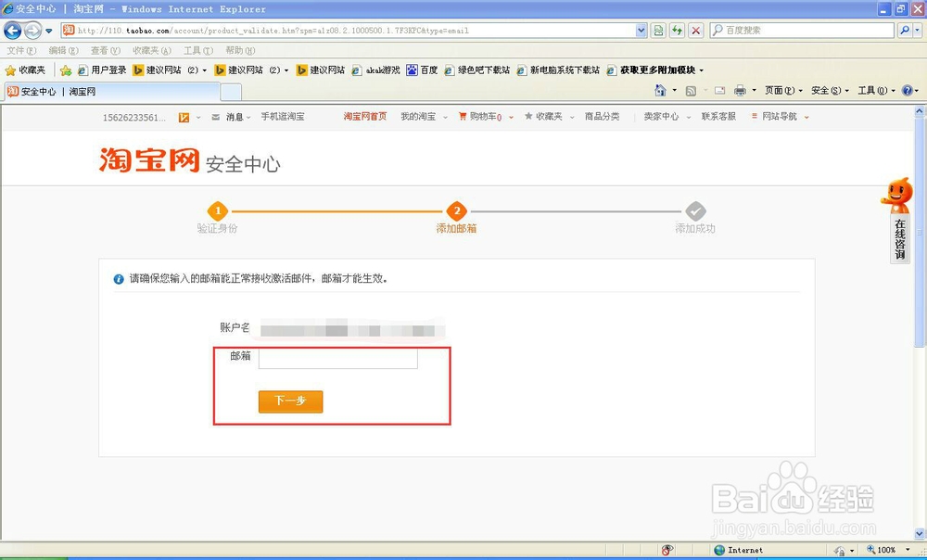Click add to favorites bar star icon
The width and height of the screenshot is (927, 560).
tap(66, 70)
